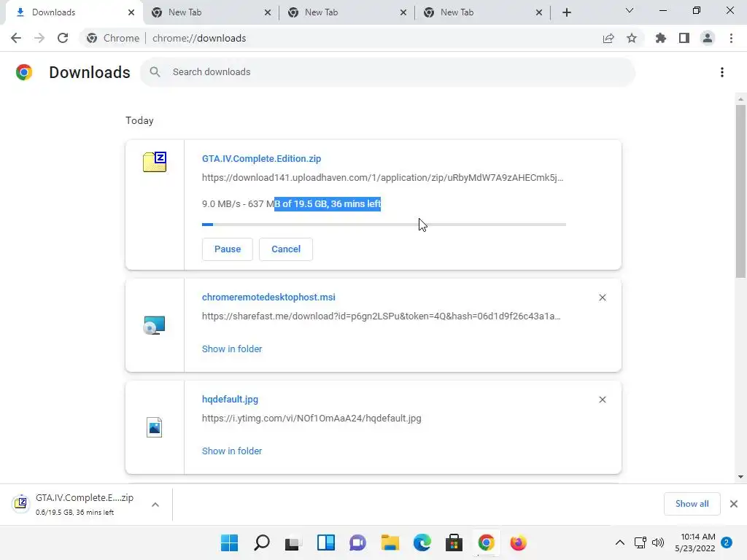This screenshot has height=560, width=747.
Task: Show hqdefault.jpg in folder
Action: [232, 451]
